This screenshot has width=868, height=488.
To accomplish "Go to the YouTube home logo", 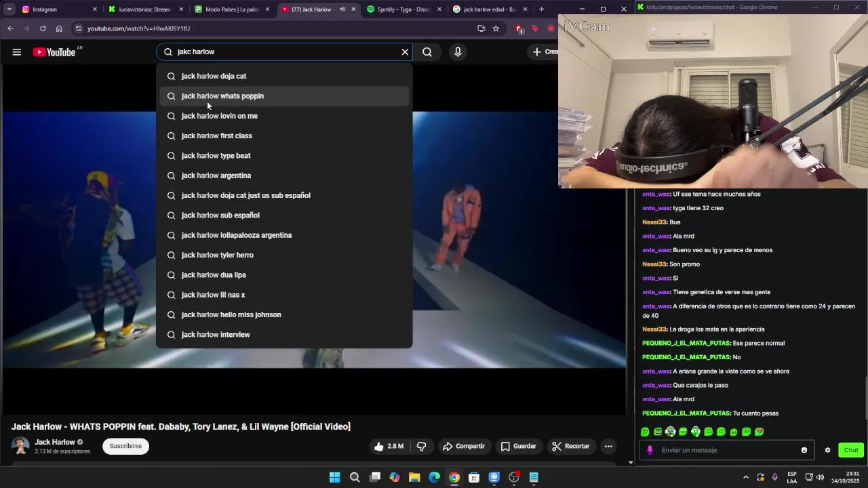I will click(54, 52).
